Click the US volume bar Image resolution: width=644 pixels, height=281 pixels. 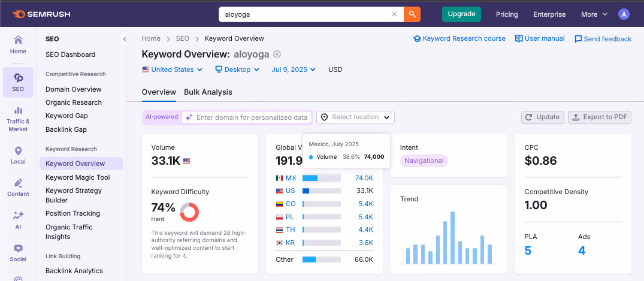[322, 191]
